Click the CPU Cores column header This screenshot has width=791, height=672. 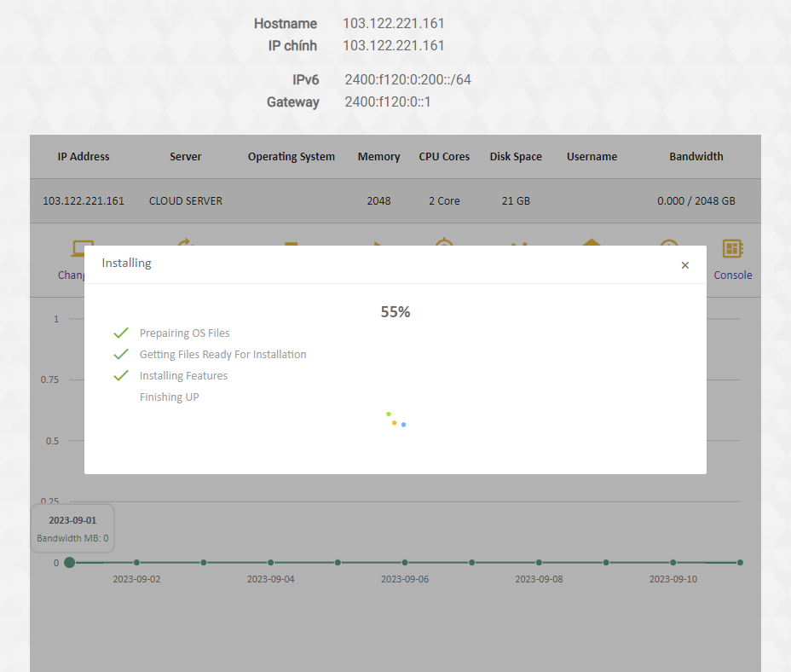[444, 157]
